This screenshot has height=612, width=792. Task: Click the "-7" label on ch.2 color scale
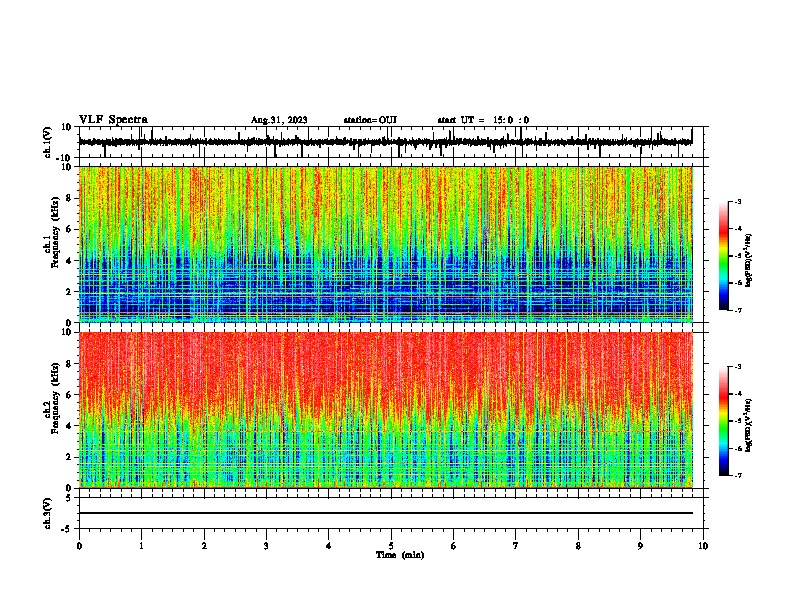click(x=737, y=476)
